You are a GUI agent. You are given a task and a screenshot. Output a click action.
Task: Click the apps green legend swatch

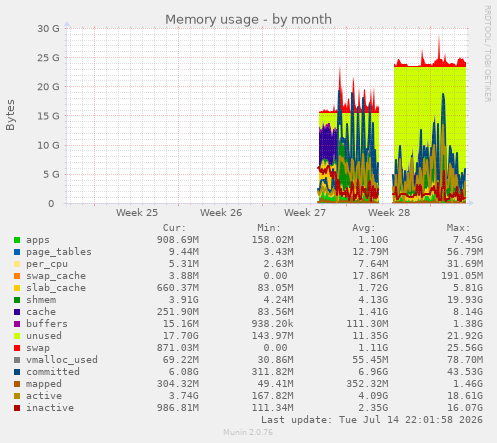point(17,240)
